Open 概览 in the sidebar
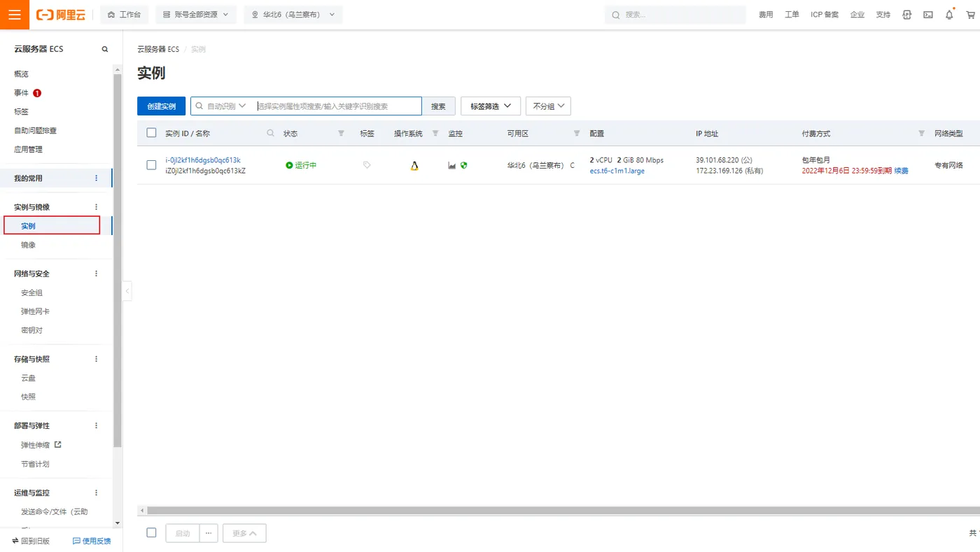Screen dimensions: 980x552 [x=22, y=74]
